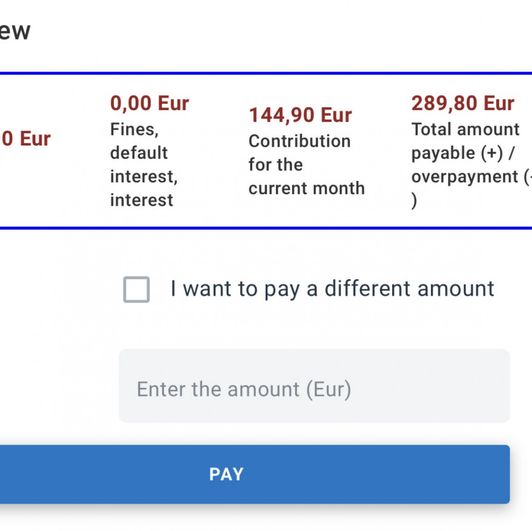Image resolution: width=532 pixels, height=531 pixels.
Task: Click 'Contribution for the current month' label
Action: pyautogui.click(x=306, y=165)
